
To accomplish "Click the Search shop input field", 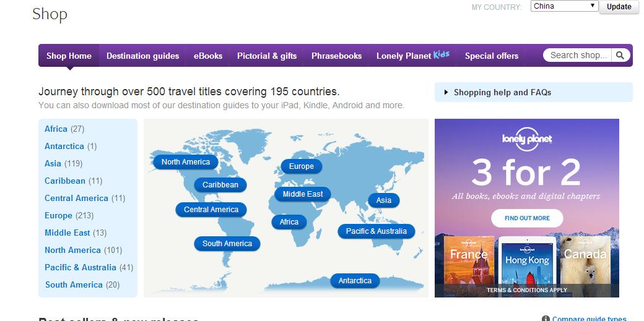I will tap(578, 56).
